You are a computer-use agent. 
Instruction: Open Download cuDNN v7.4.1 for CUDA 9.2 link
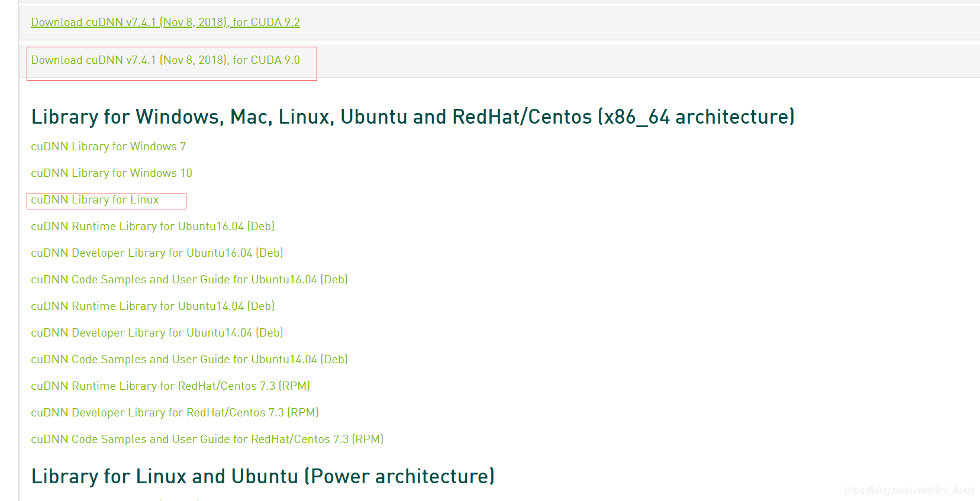pyautogui.click(x=165, y=22)
